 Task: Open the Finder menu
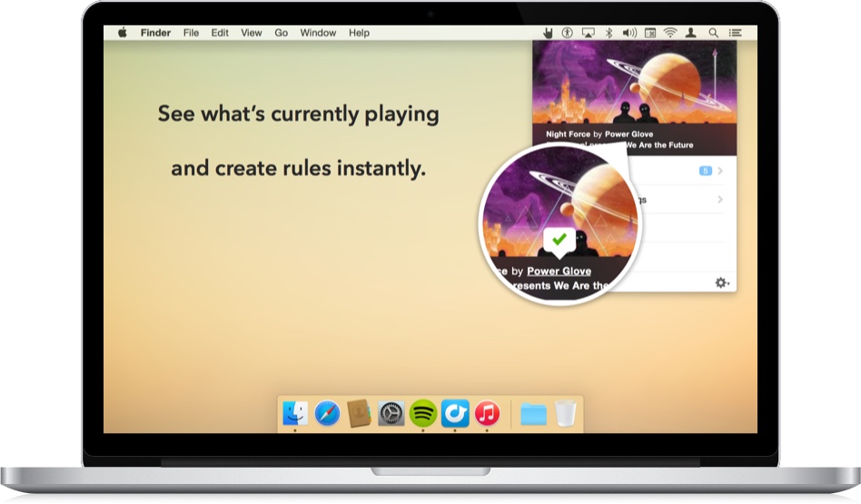[x=155, y=33]
